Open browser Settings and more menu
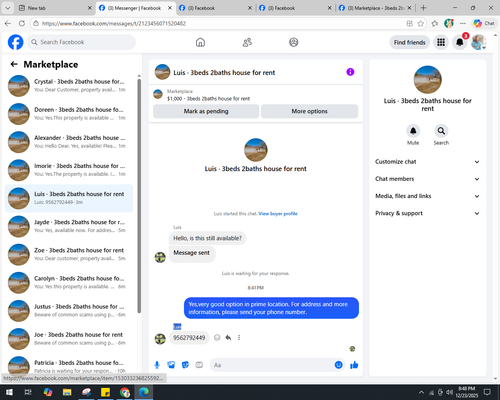The height and width of the screenshot is (400, 500). tap(463, 23)
